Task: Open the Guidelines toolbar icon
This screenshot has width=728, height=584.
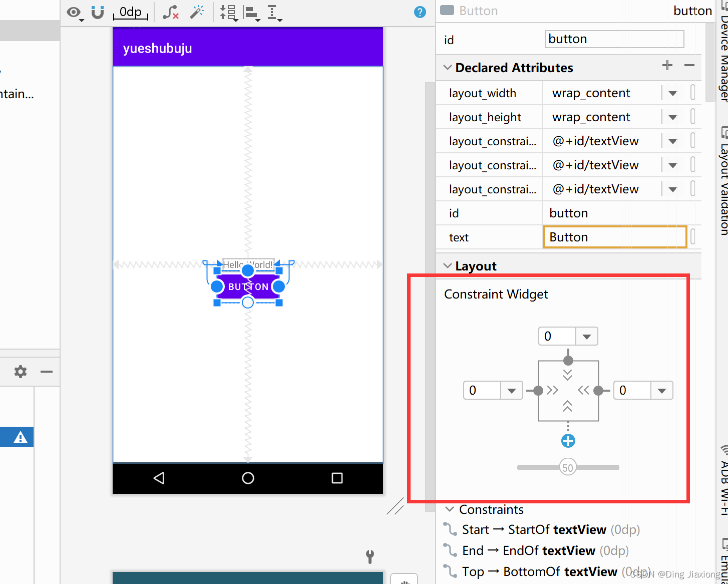Action: (x=272, y=13)
